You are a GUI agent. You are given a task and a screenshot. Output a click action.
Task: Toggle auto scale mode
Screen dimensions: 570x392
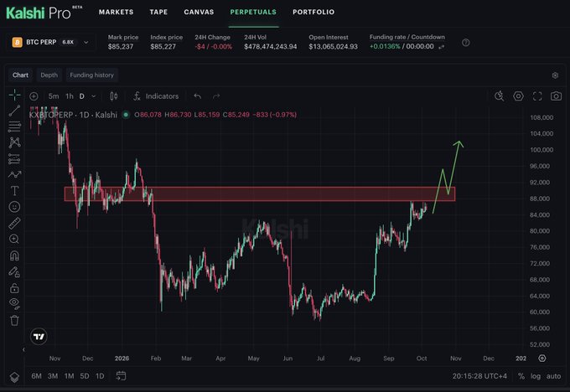point(553,376)
